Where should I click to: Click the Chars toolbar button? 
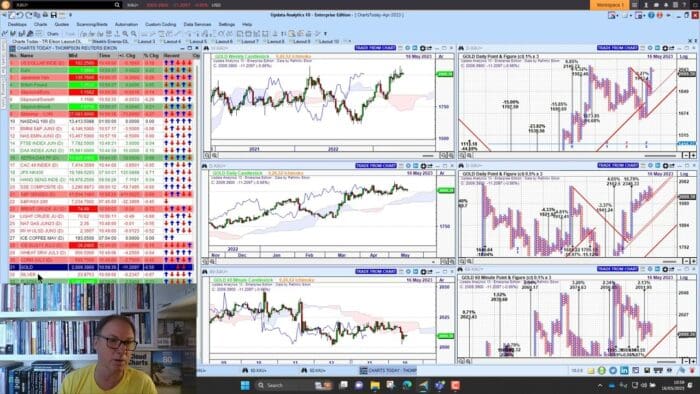(x=53, y=33)
